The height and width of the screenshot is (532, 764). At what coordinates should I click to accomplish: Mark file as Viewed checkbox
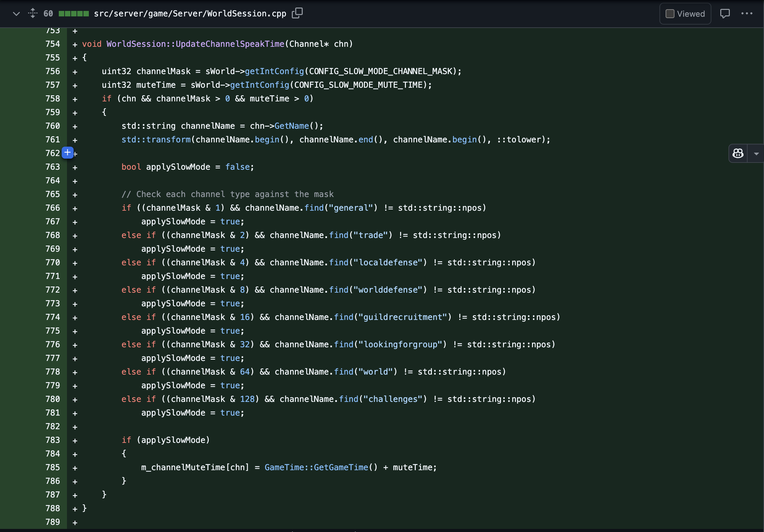670,14
